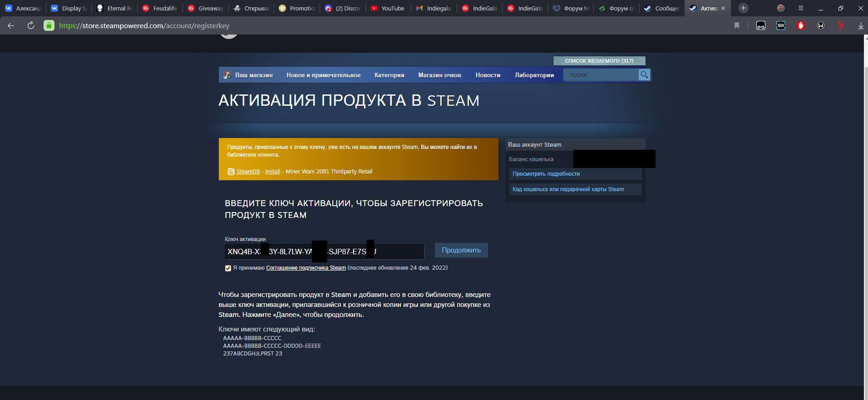Click the magnifier search icon in Steam store
This screenshot has height=400, width=868.
[x=644, y=75]
